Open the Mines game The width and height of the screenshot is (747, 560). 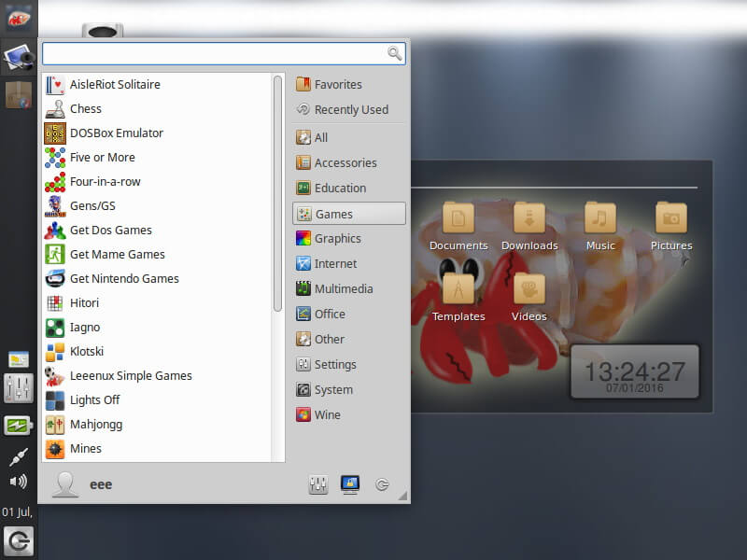coord(85,449)
